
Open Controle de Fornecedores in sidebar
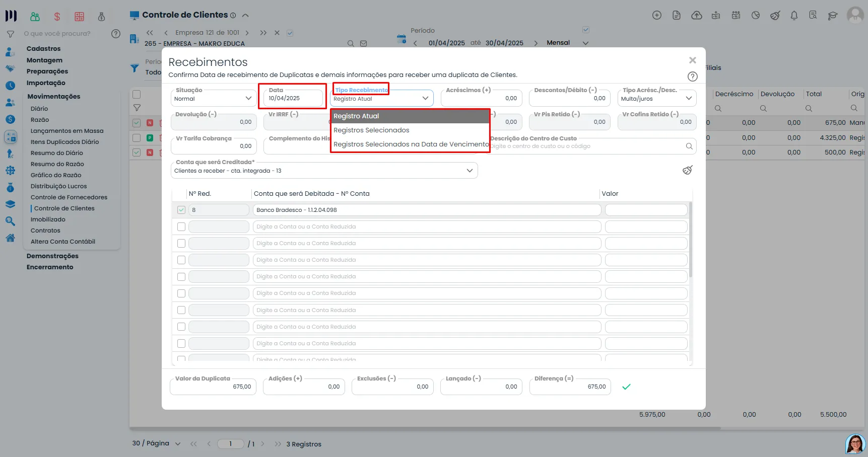pos(69,197)
